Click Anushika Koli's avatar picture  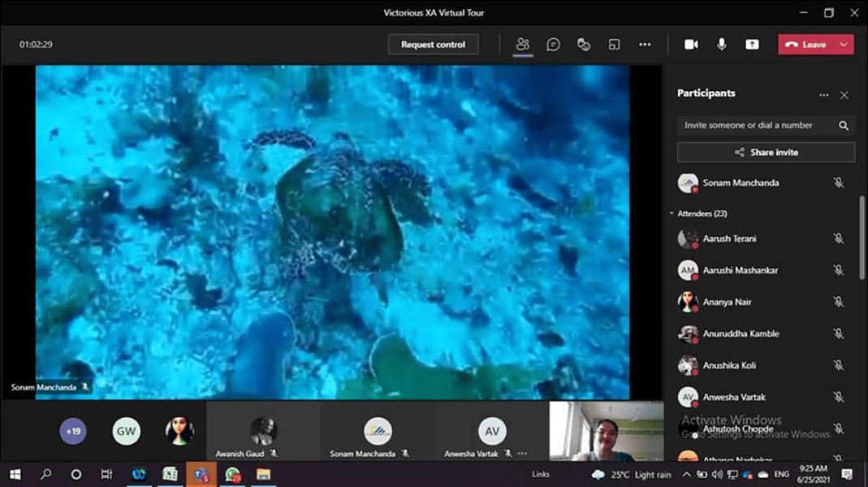click(688, 365)
